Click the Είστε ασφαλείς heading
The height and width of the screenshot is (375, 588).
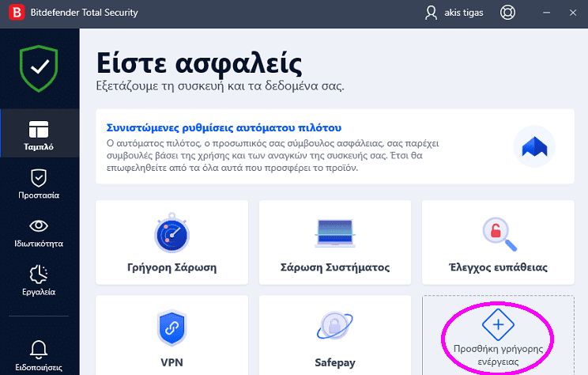(199, 63)
